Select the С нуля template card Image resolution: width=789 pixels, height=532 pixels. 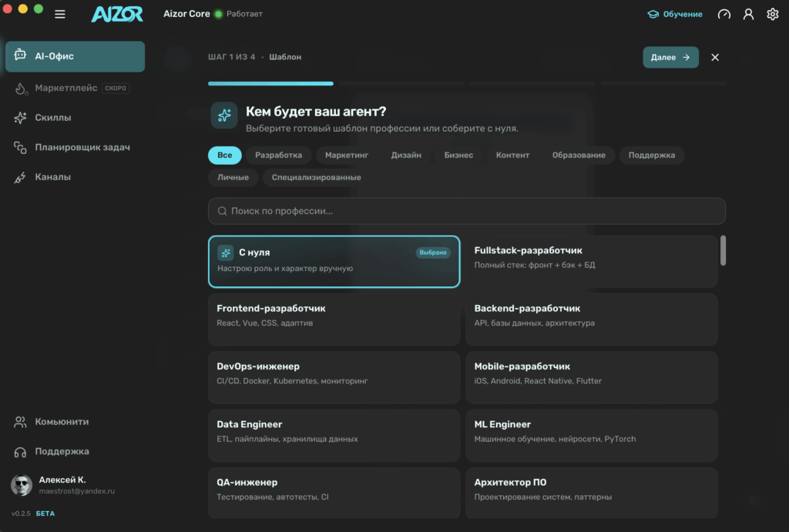point(334,262)
